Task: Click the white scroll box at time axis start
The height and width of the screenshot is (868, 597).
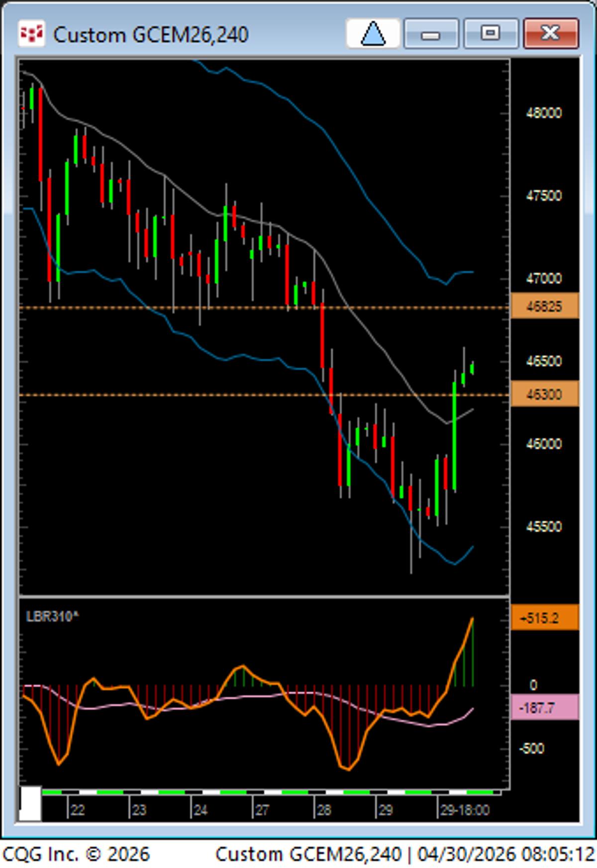Action: point(30,803)
